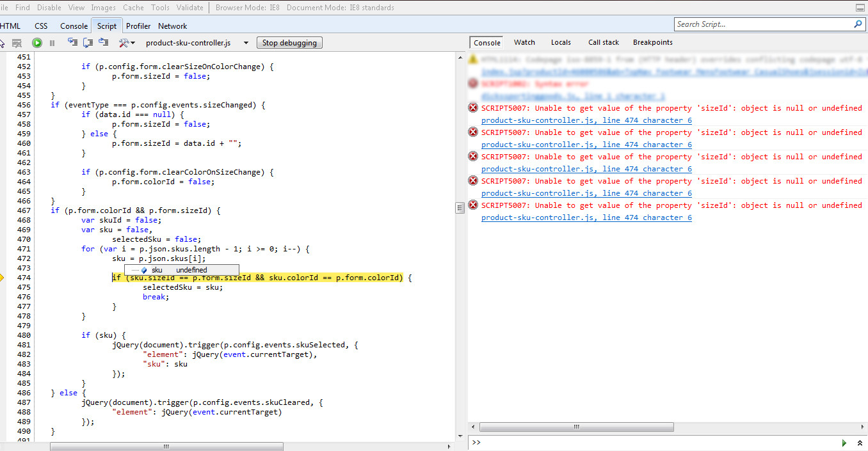Open the Locals tab
Screen dimensions: 868x451
[x=561, y=42]
